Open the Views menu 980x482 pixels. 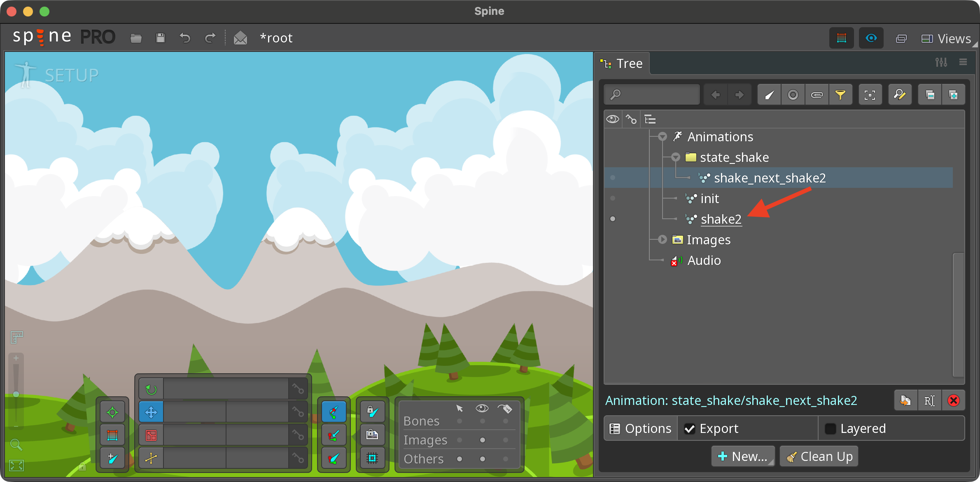[x=954, y=38]
